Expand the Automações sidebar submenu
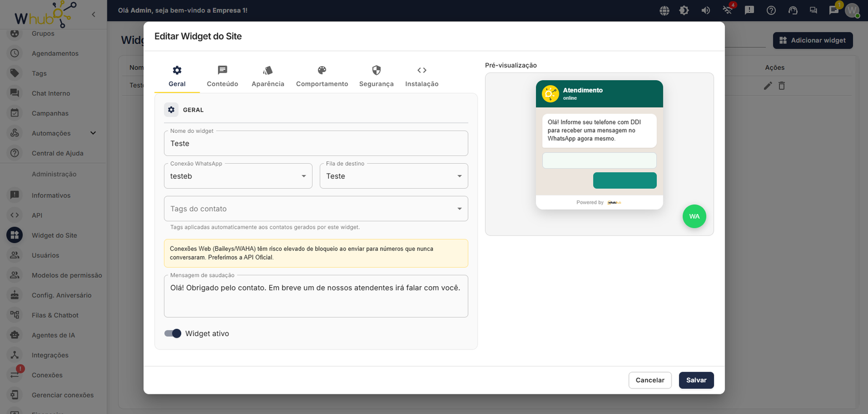Image resolution: width=868 pixels, height=414 pixels. pyautogui.click(x=93, y=133)
